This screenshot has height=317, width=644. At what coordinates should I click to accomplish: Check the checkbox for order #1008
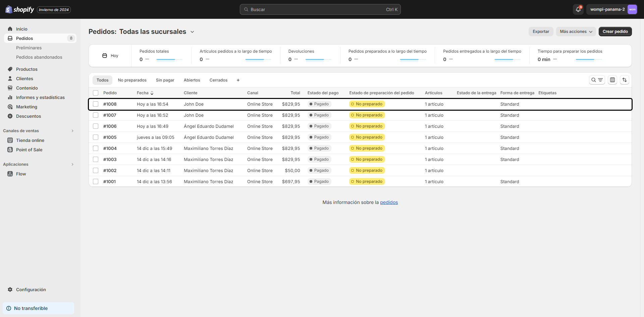point(96,104)
